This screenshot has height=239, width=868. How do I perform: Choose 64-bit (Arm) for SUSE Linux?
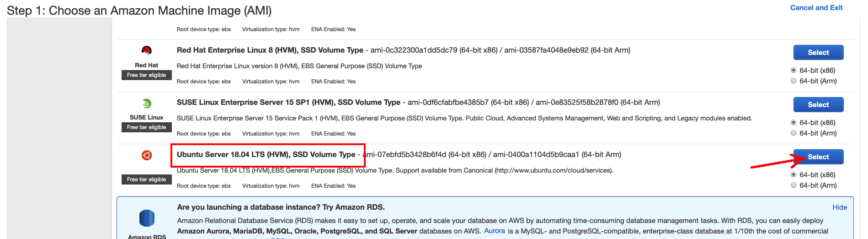tap(793, 133)
